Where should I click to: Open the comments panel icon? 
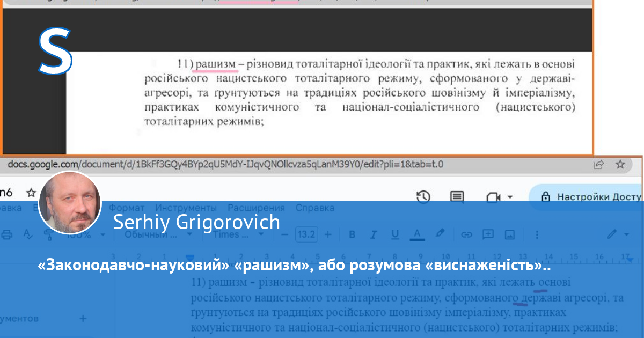pos(457,197)
